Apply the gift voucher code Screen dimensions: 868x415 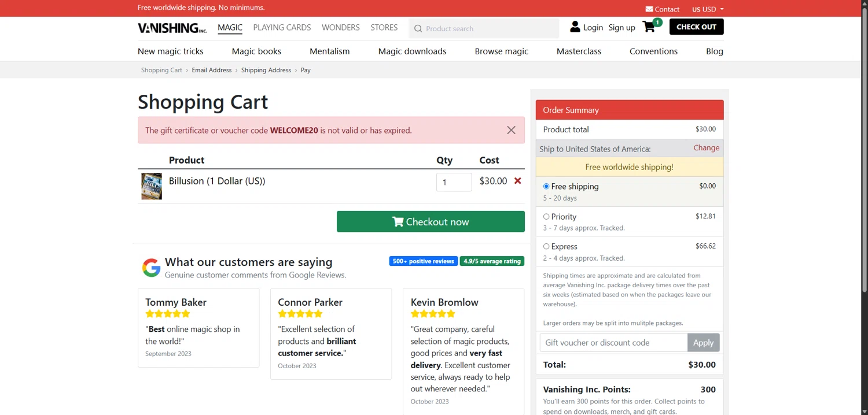[x=704, y=343]
